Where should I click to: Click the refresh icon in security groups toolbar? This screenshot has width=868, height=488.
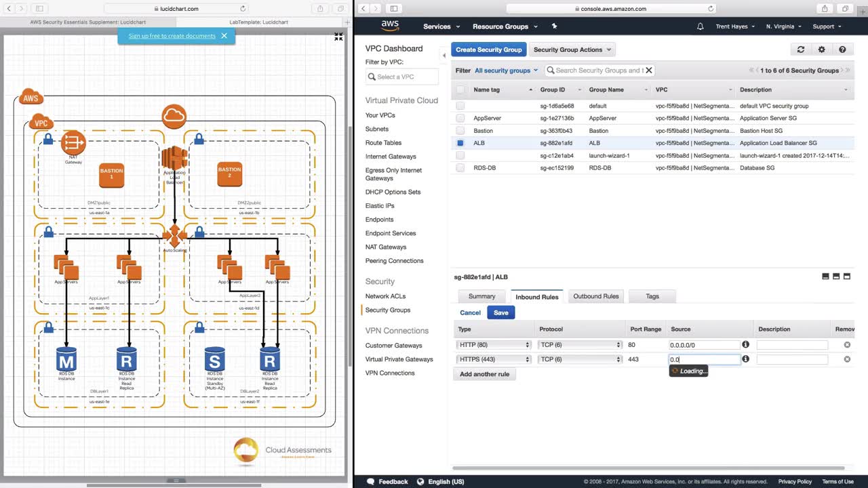(801, 49)
